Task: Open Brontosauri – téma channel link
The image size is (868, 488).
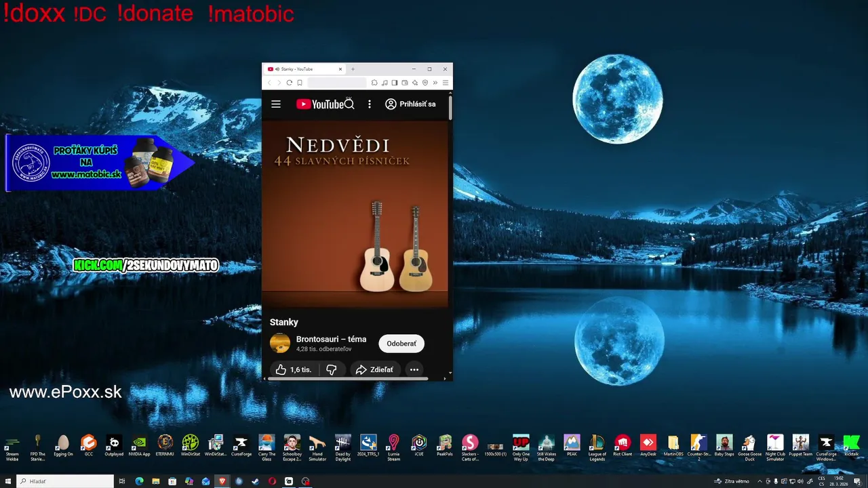Action: click(x=331, y=339)
